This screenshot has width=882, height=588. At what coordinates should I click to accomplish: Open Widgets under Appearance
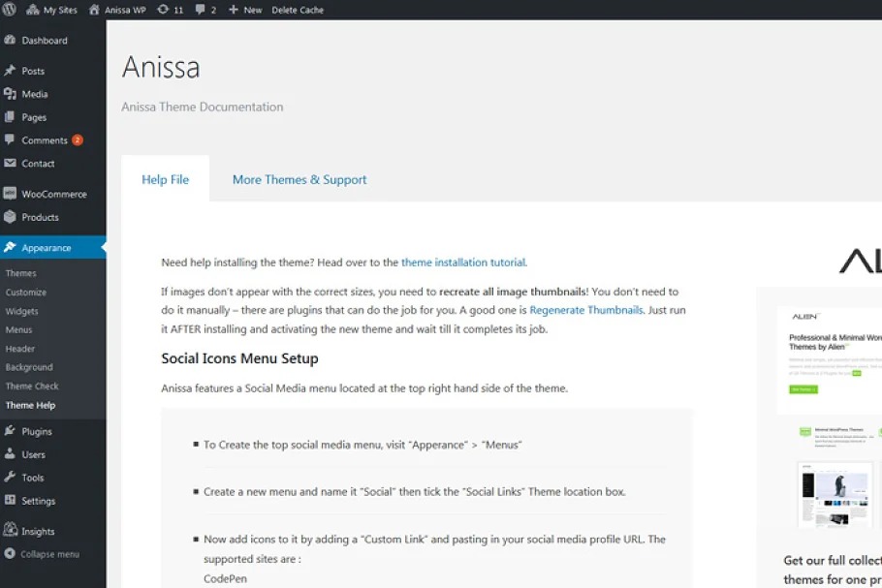coord(22,311)
